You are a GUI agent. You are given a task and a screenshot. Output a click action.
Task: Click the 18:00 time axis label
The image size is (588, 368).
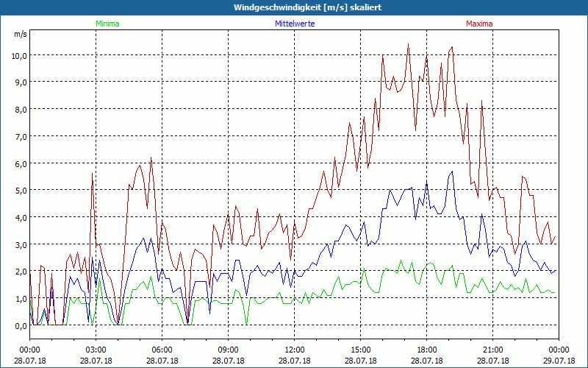(x=427, y=350)
